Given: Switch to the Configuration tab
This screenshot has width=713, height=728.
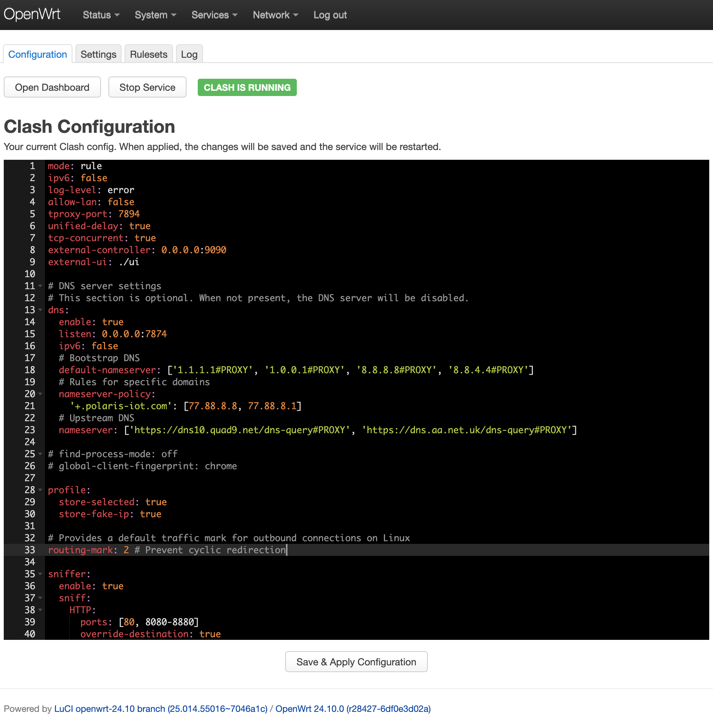Looking at the screenshot, I should (x=38, y=54).
